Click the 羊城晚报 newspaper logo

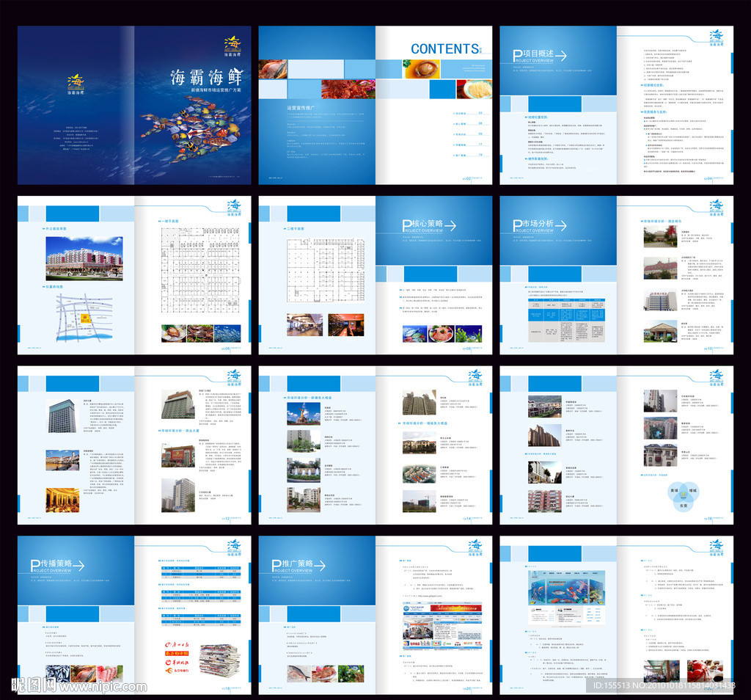tap(177, 663)
